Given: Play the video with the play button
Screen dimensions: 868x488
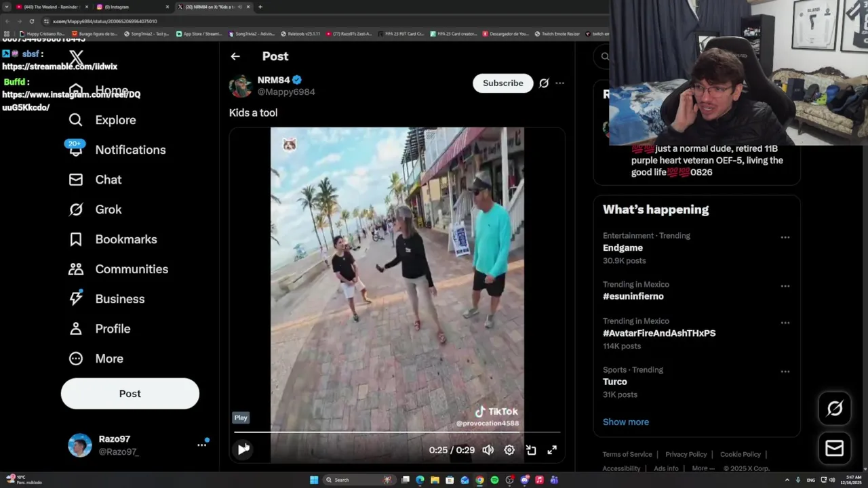Looking at the screenshot, I should coord(243,449).
